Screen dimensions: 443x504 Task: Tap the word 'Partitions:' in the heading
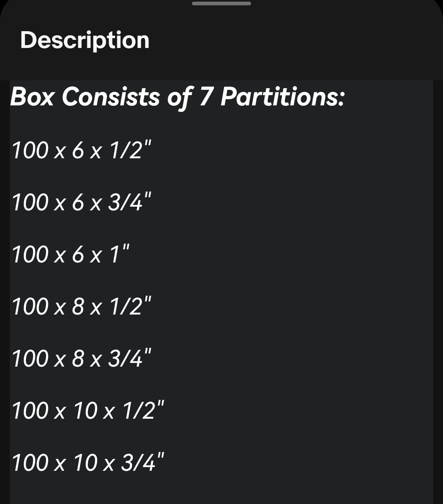point(282,97)
